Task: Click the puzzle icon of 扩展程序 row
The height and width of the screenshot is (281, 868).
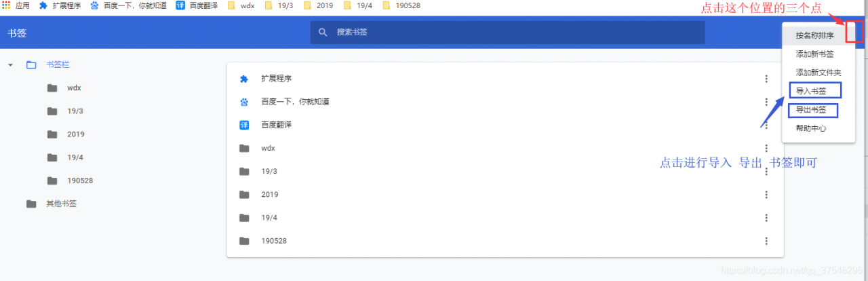Action: [x=244, y=79]
